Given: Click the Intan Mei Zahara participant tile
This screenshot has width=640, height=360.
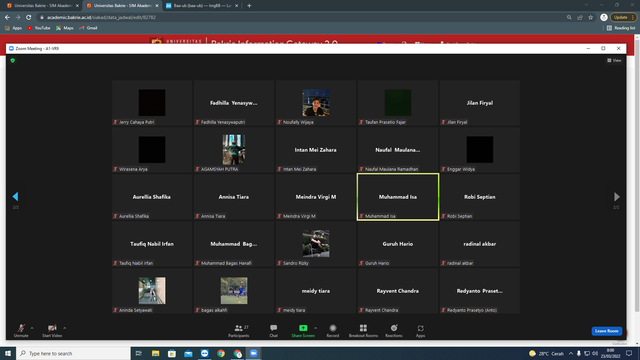Looking at the screenshot, I should coord(316,150).
